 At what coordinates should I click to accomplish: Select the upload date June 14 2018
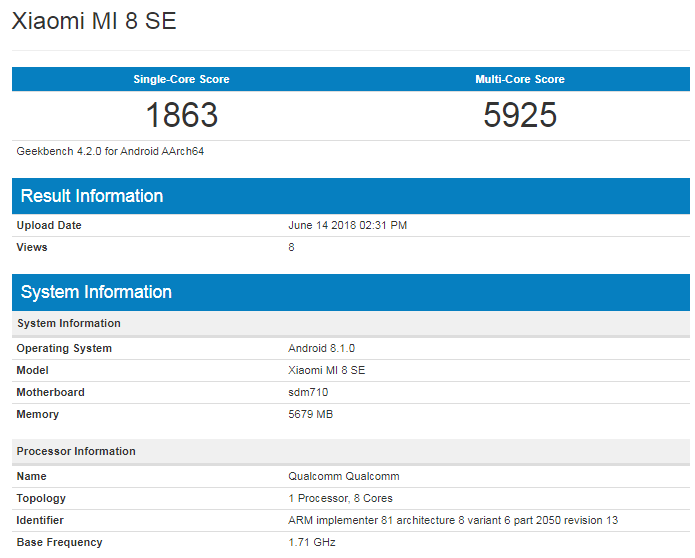coord(347,225)
